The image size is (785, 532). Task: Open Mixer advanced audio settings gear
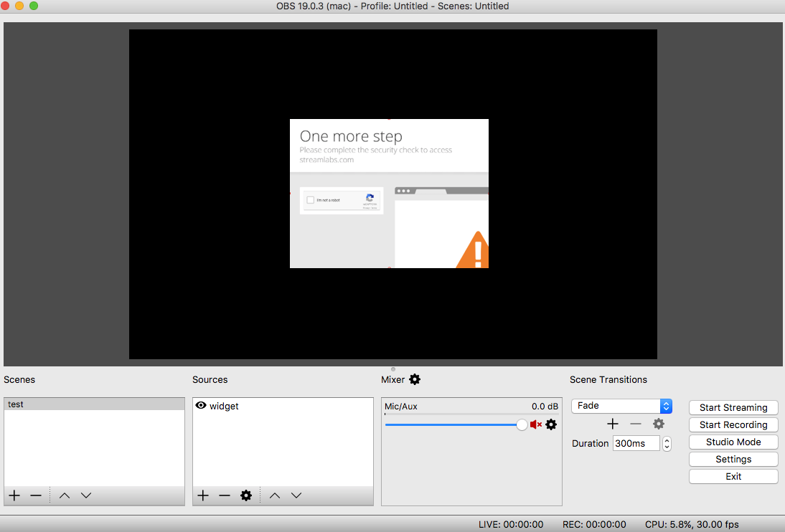coord(415,379)
